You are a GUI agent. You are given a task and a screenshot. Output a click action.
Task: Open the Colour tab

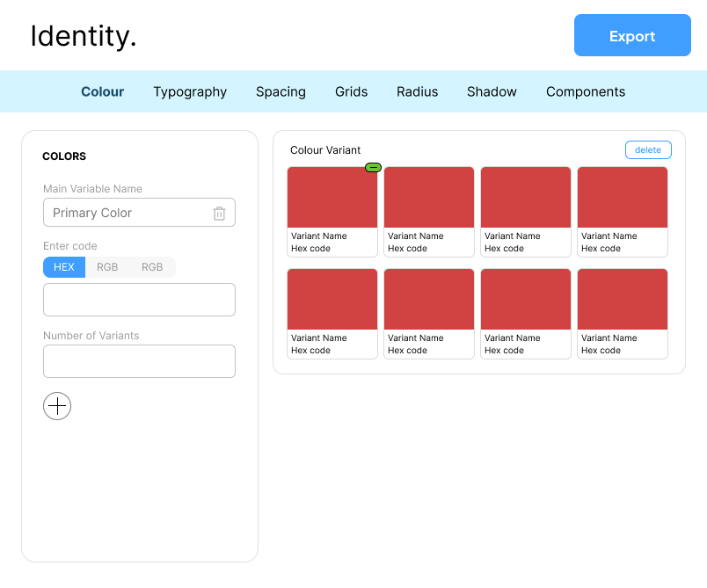(x=102, y=91)
